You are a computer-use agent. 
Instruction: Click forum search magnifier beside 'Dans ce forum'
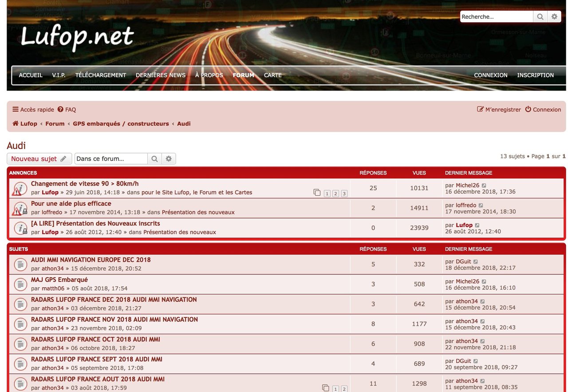154,159
